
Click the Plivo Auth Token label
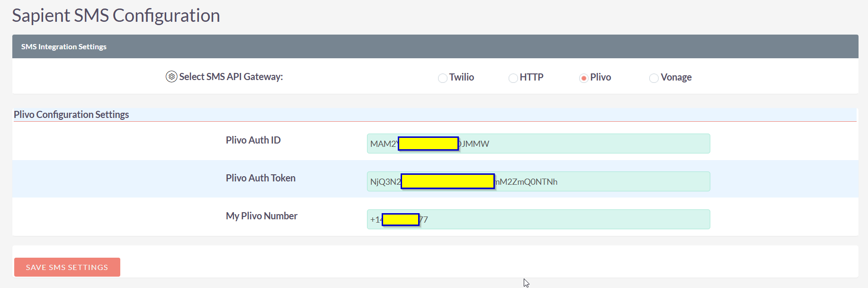click(261, 178)
